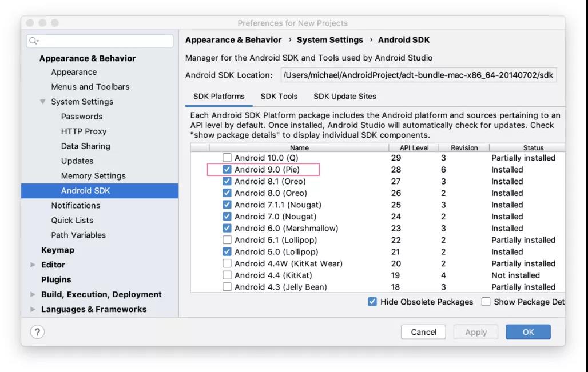This screenshot has height=372, width=588.
Task: Uncheck the Android 7.0 (Nougat) checkbox
Action: tap(227, 217)
